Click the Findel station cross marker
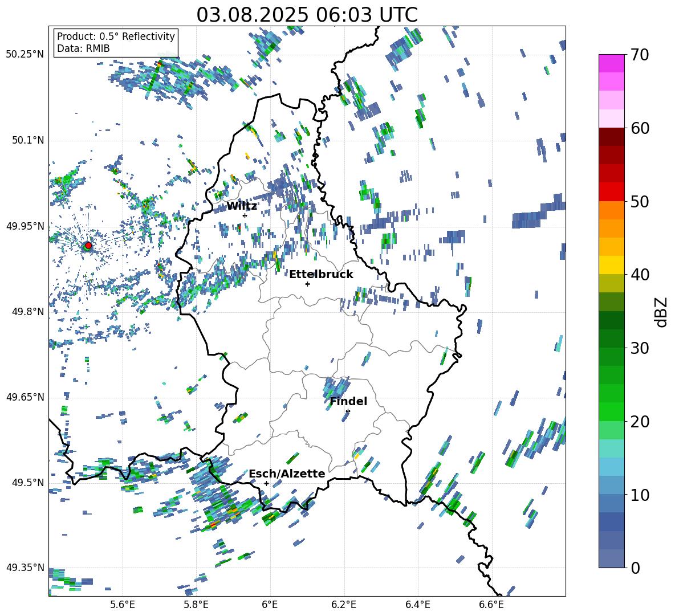The height and width of the screenshot is (616, 675). pyautogui.click(x=348, y=411)
